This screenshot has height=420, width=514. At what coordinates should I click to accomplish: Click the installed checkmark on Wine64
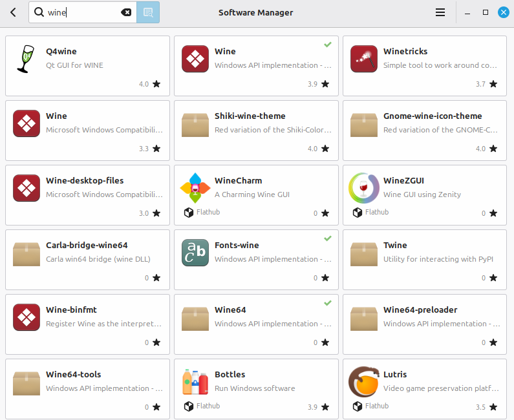[328, 303]
